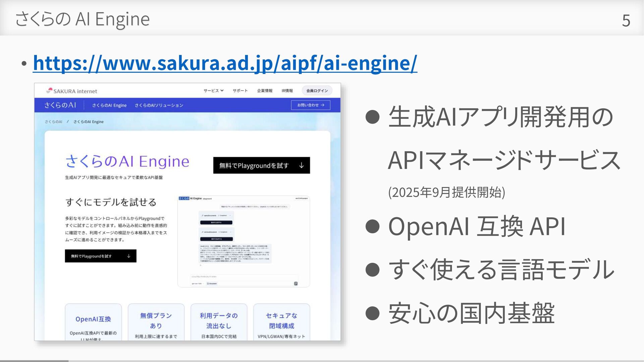Click the SAKURA internet logo
Screen dimensions: 644x362
[x=71, y=91]
